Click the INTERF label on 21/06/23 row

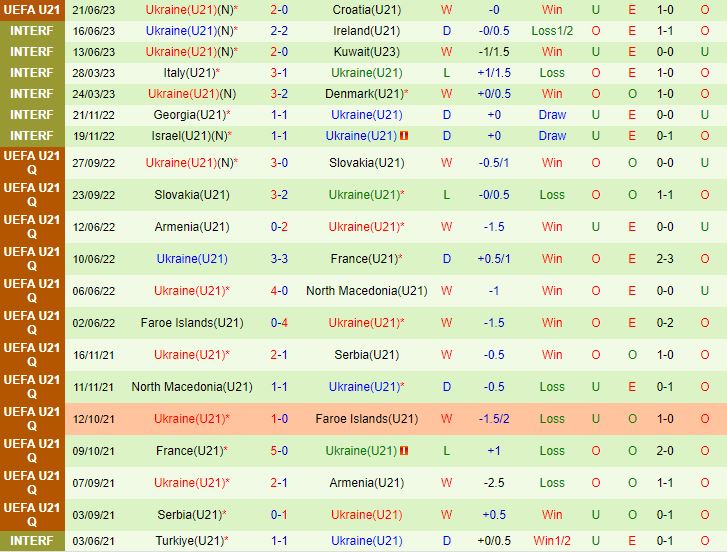coord(31,10)
